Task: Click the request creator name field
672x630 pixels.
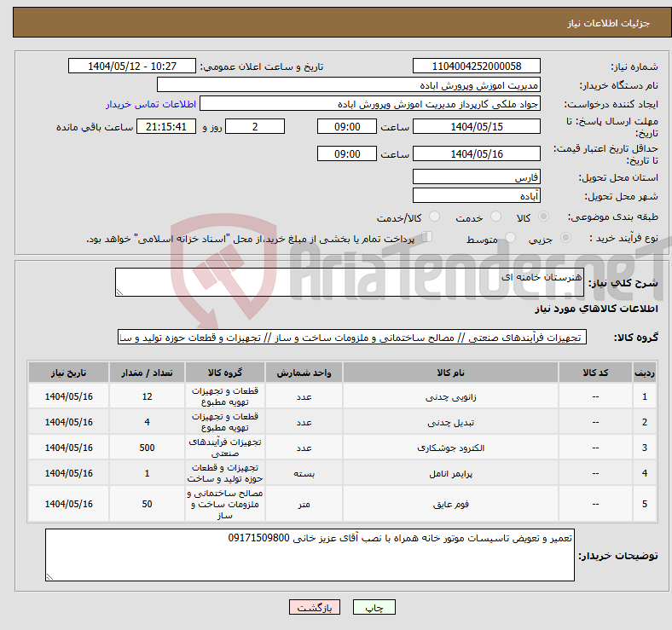Action: [x=370, y=104]
